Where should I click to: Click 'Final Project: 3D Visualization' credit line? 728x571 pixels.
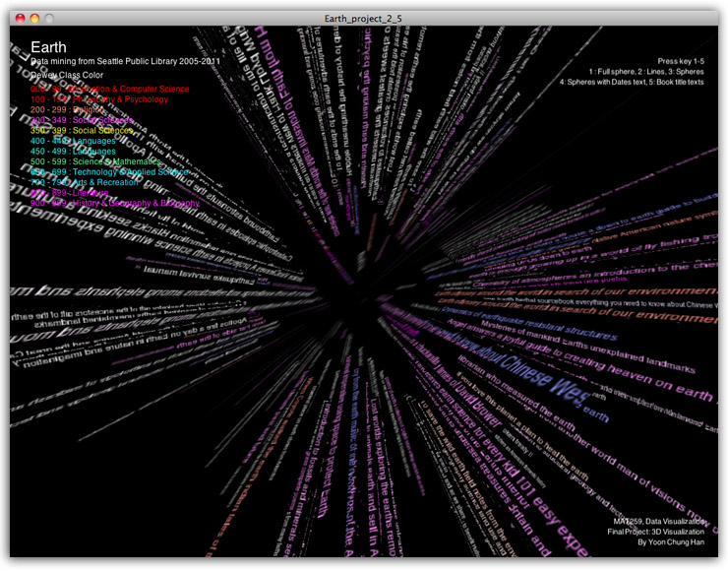(655, 532)
